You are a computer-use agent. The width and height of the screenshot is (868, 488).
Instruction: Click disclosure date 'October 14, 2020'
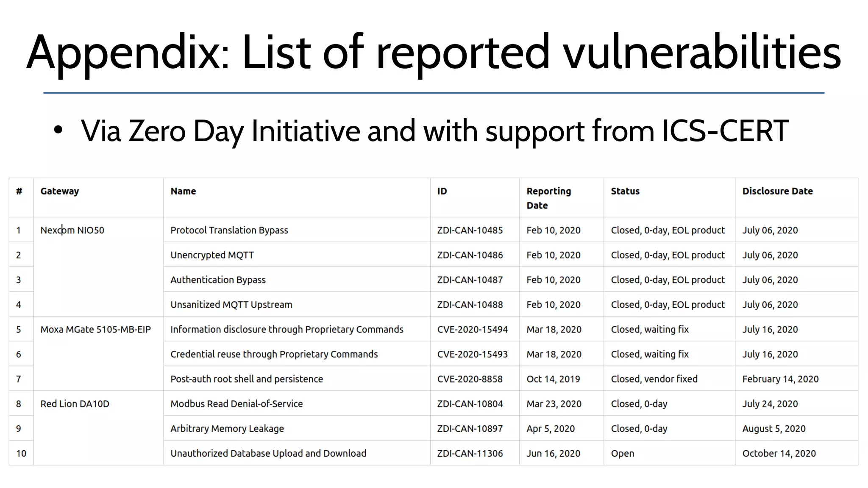(779, 453)
